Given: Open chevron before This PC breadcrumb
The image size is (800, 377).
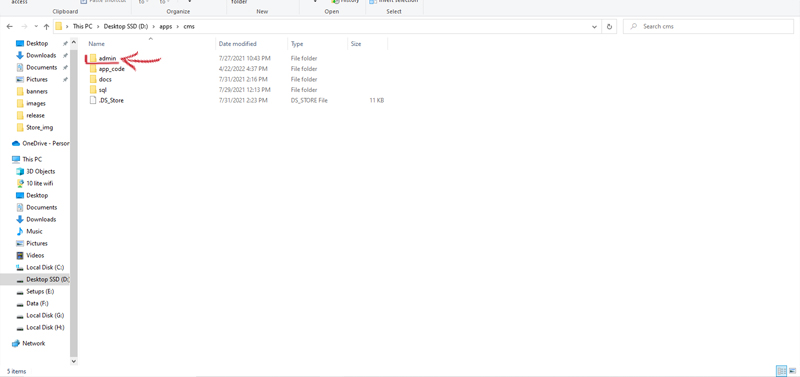Looking at the screenshot, I should coord(68,27).
